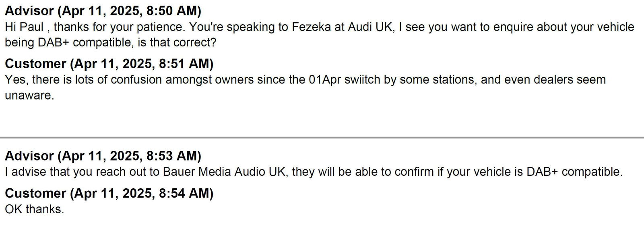
Task: Click the first Advisor 8:50 AM header
Action: coord(103,11)
